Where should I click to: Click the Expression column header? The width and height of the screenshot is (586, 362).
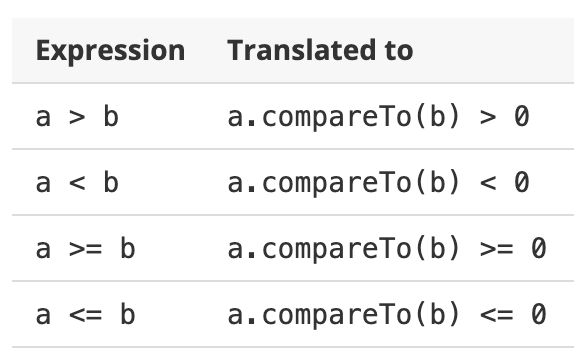(x=110, y=50)
